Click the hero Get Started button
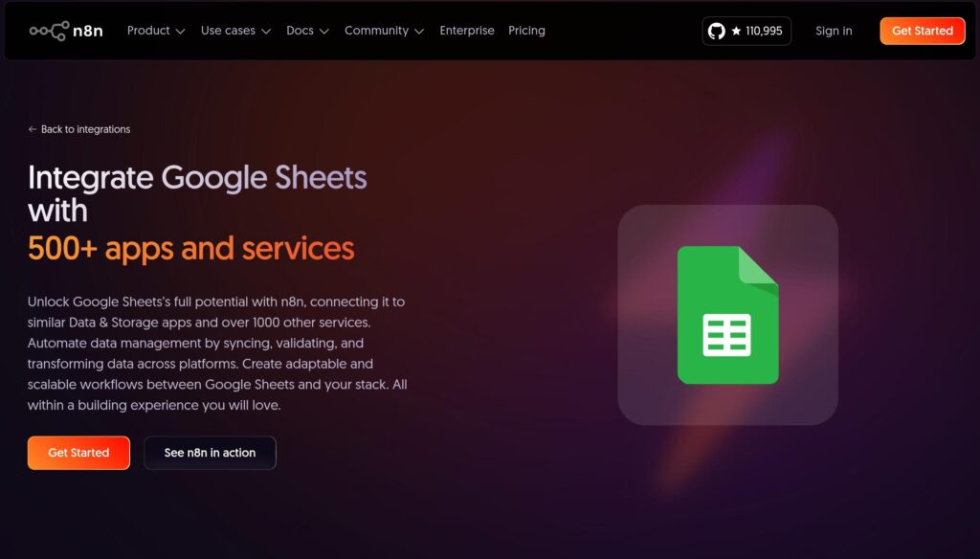Viewport: 980px width, 559px height. click(78, 453)
